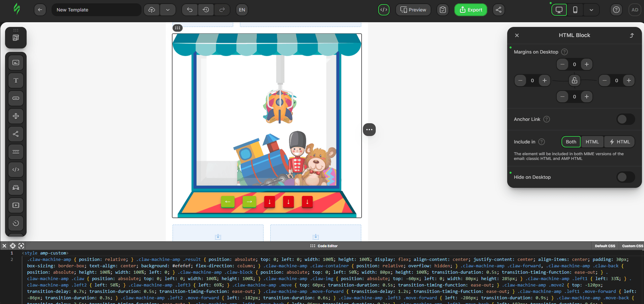Toggle the Hide on Desktop switch
This screenshot has height=304, width=644.
625,177
